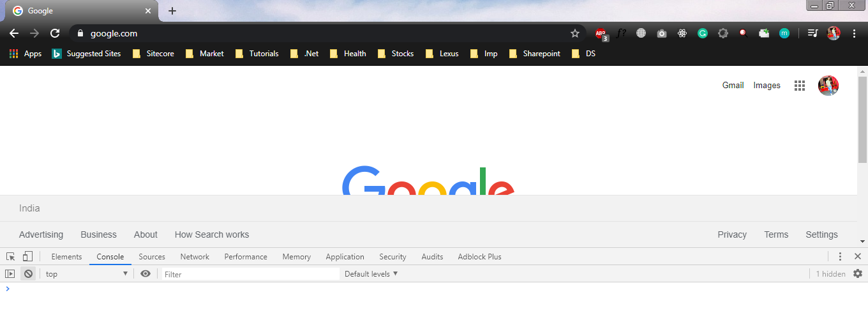Go back with the browser back arrow

pos(14,33)
